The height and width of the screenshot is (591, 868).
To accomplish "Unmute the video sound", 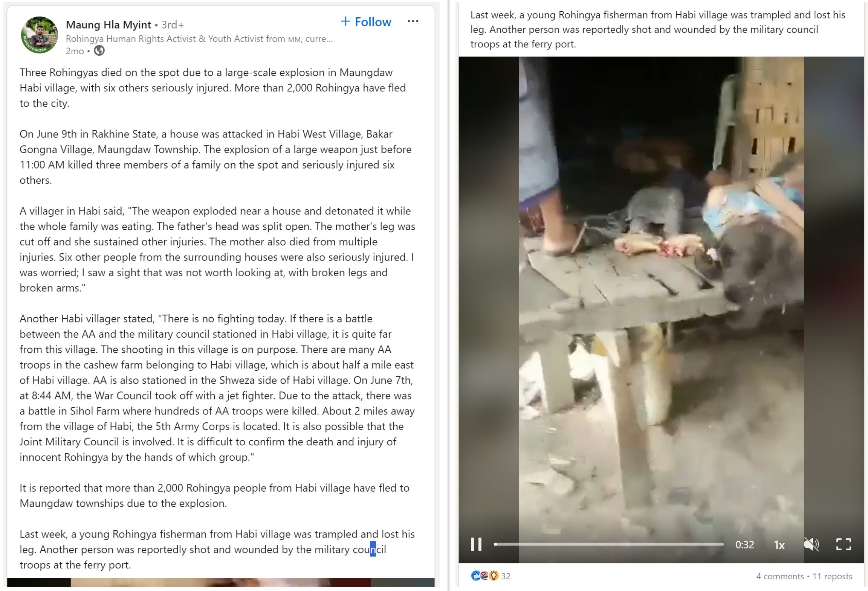I will point(811,544).
